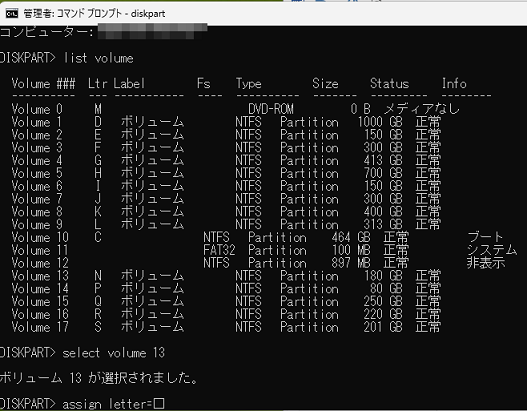Viewport: 527px width, 411px height.
Task: Click 'Volume 9' row label
Action: (37, 224)
